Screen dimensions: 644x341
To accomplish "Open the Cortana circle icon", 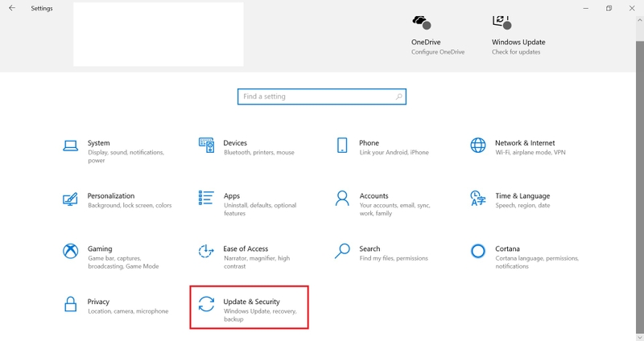I will (477, 251).
